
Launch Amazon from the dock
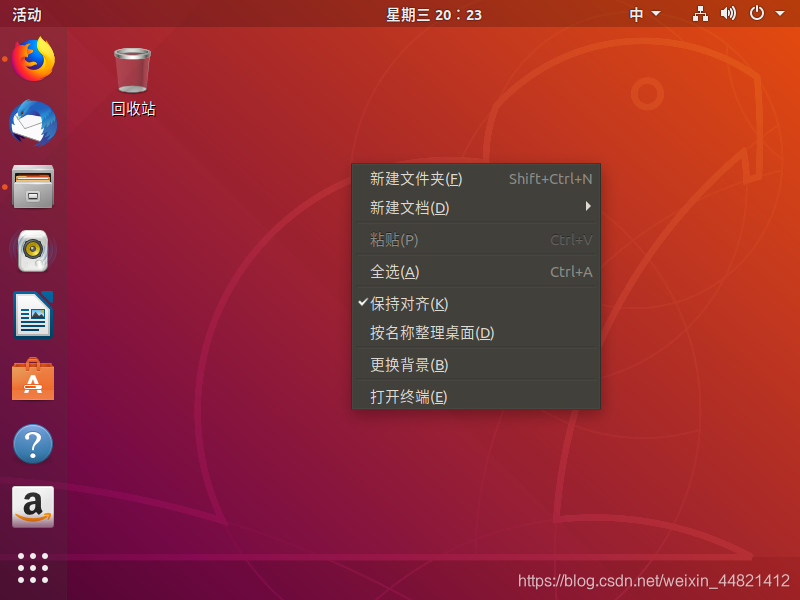33,507
